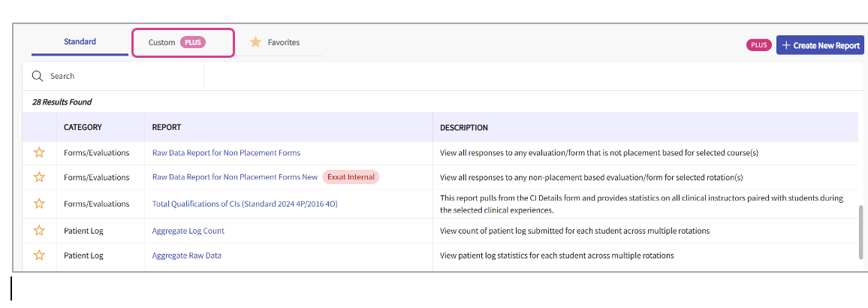The width and height of the screenshot is (868, 308).
Task: Click the vertical scrollbar thumb of report list
Action: (x=860, y=231)
